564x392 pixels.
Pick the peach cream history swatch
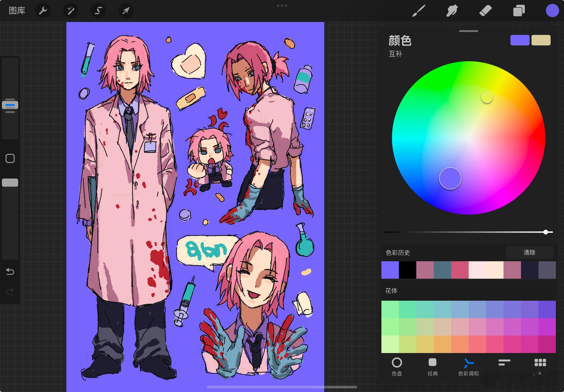[x=494, y=270]
